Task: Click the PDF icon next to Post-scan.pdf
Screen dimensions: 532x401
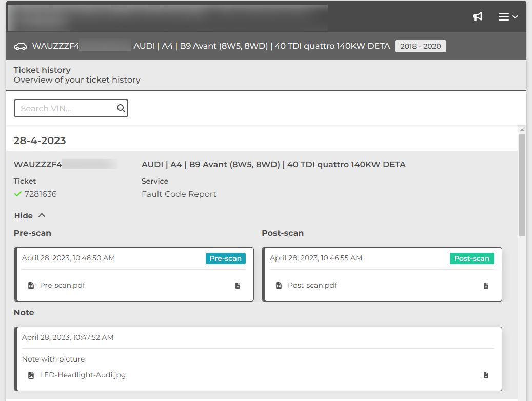Action: tap(280, 285)
